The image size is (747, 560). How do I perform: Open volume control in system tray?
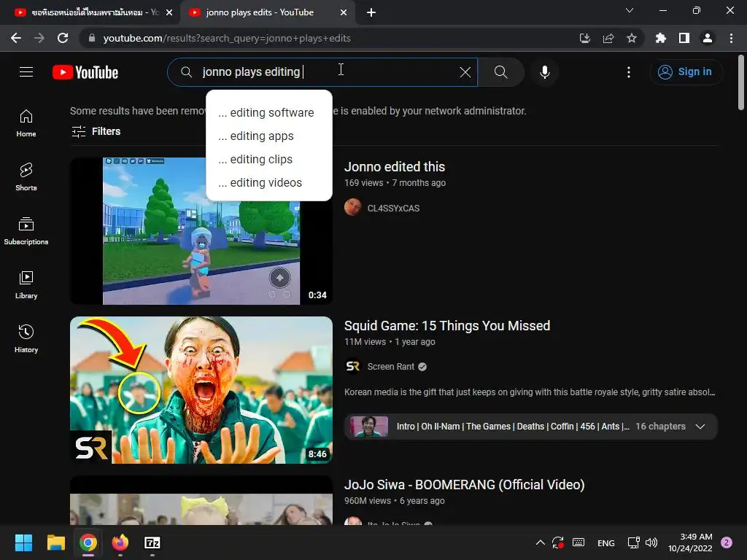pyautogui.click(x=651, y=542)
